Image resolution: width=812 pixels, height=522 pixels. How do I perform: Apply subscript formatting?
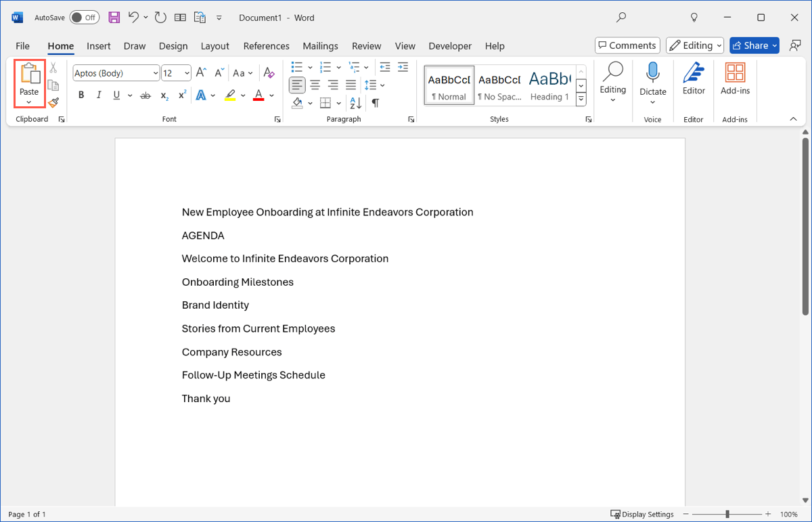[x=164, y=95]
